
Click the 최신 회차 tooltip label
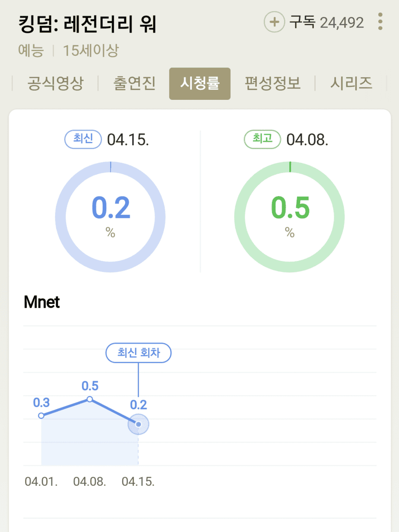[x=139, y=353]
